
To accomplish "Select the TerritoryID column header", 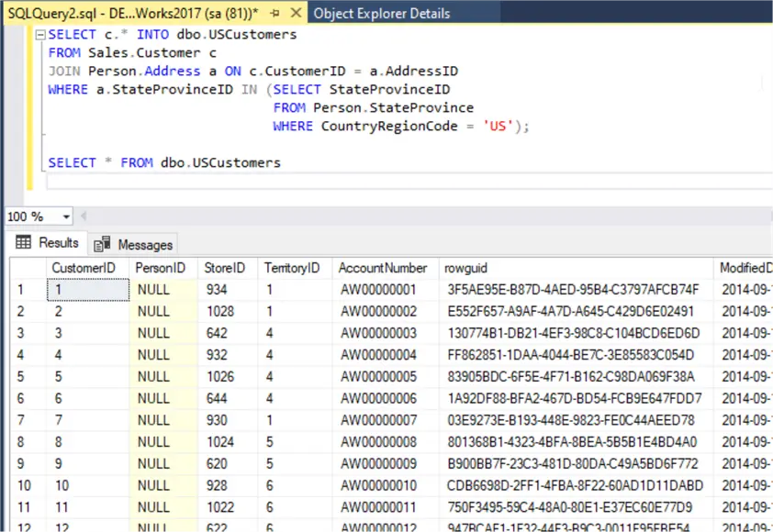I will click(292, 268).
